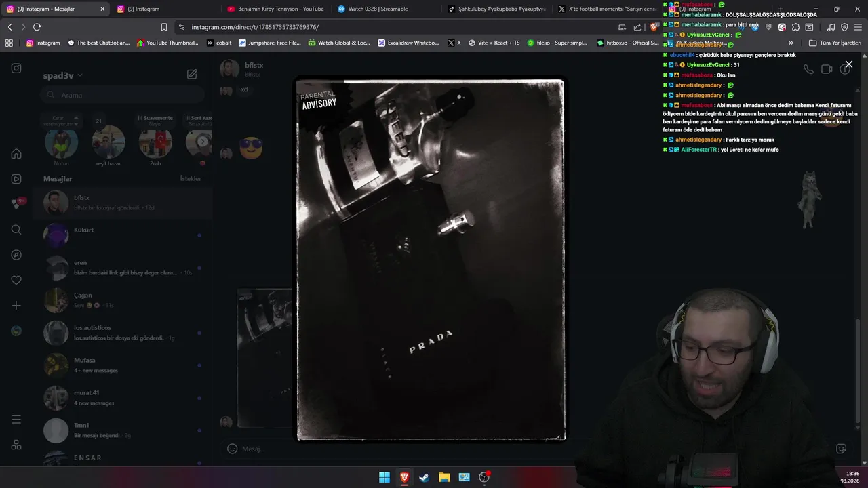Image resolution: width=868 pixels, height=488 pixels.
Task: Open the Çağan conversation
Action: 123,300
